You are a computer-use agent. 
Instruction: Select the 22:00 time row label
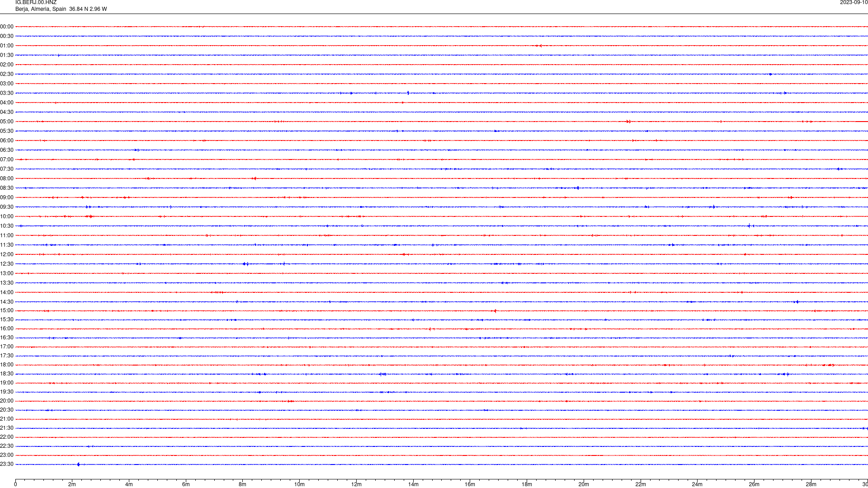[7, 437]
